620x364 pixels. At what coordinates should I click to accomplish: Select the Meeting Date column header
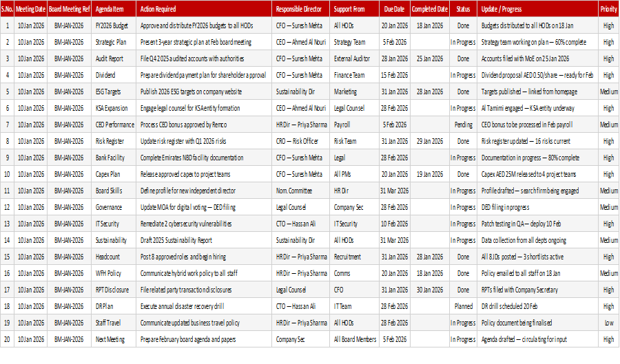tap(30, 9)
